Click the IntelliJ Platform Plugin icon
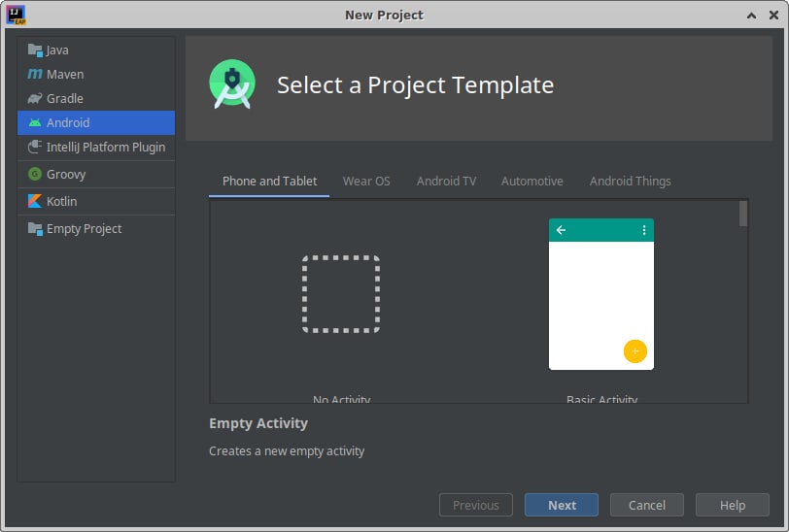This screenshot has width=789, height=532. click(x=35, y=147)
